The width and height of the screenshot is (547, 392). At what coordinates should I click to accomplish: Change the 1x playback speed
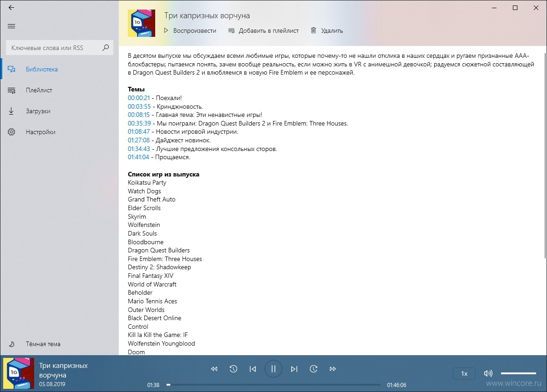coord(464,373)
